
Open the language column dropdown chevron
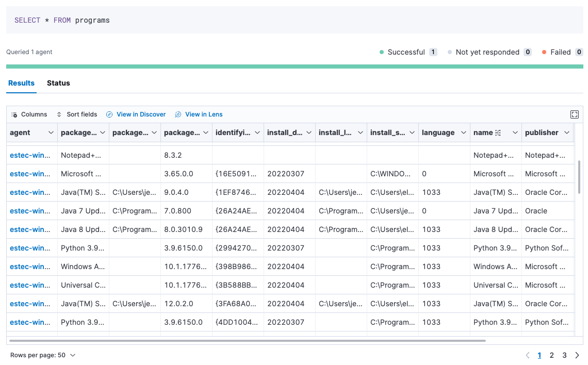coord(463,133)
